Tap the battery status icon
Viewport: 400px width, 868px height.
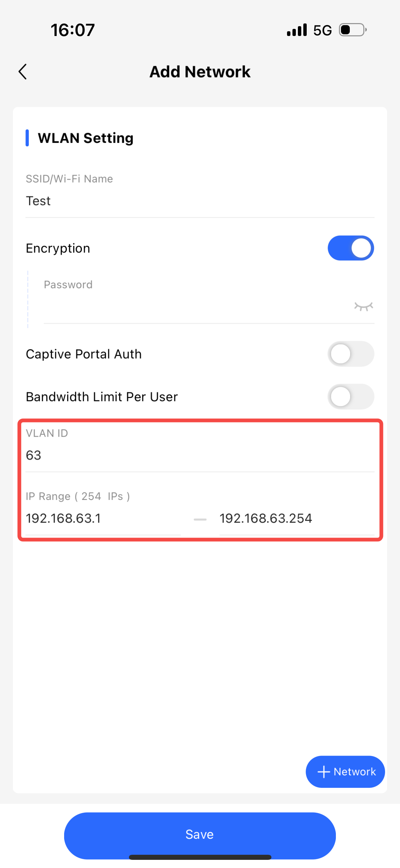[x=353, y=30]
